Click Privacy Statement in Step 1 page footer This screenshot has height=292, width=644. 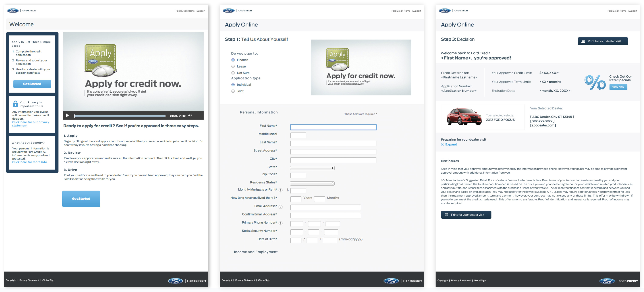pyautogui.click(x=245, y=280)
